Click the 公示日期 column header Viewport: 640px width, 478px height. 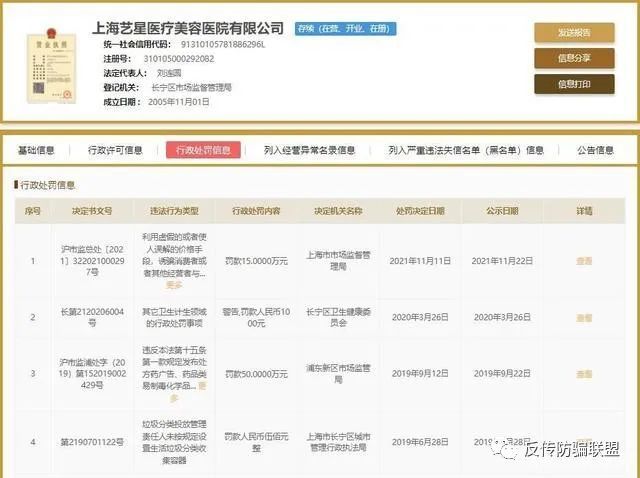point(502,211)
